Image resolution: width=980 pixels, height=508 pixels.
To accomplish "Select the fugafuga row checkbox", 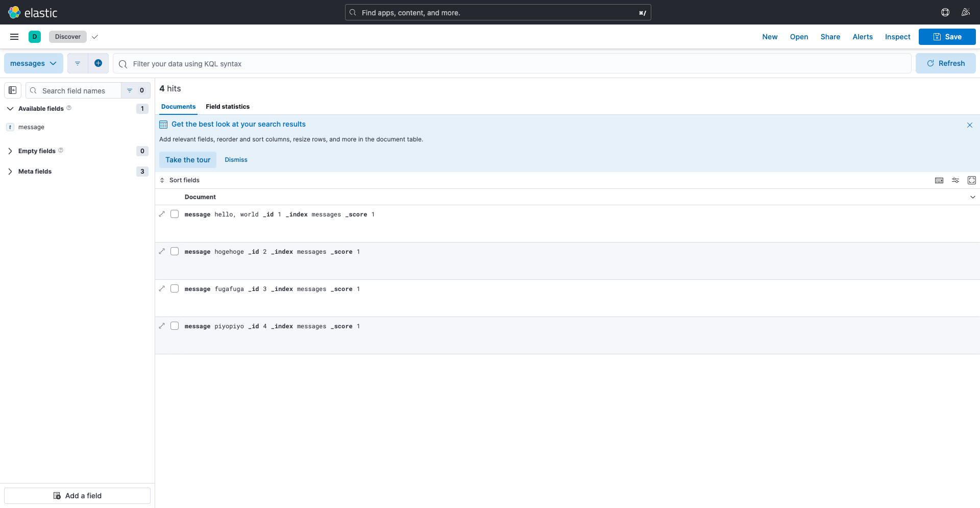I will point(175,288).
